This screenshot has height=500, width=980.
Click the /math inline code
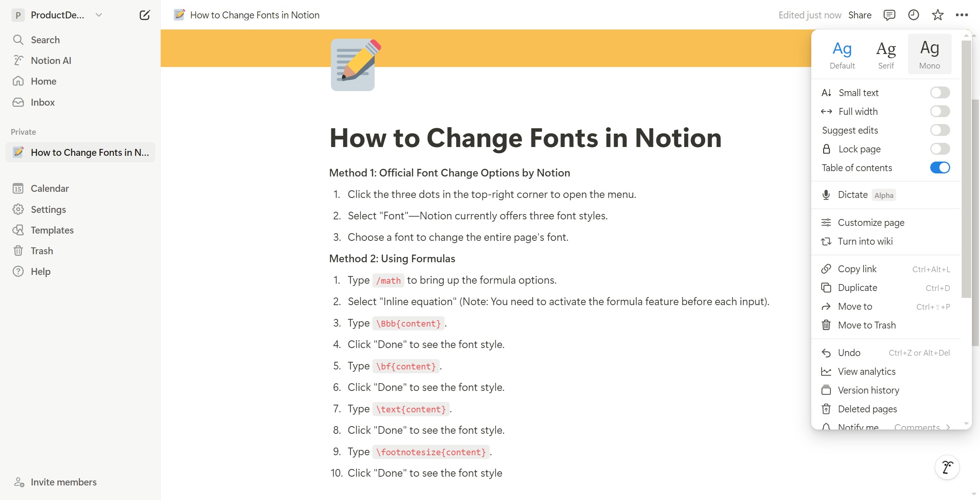[388, 281]
